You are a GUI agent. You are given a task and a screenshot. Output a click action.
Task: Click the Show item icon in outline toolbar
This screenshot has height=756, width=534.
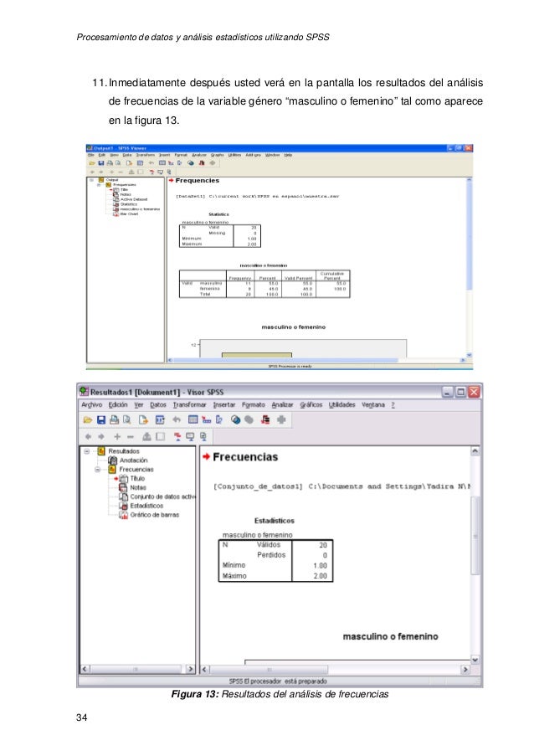click(x=146, y=437)
